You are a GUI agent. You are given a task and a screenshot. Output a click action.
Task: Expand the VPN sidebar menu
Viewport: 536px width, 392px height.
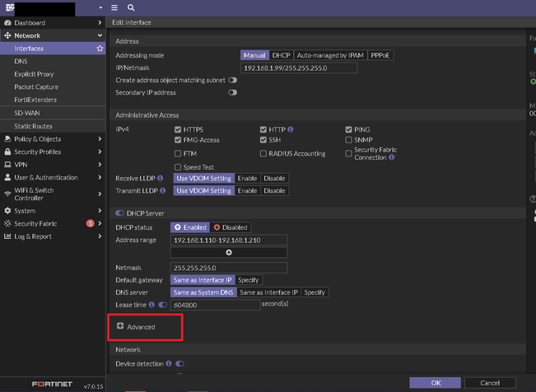(51, 164)
